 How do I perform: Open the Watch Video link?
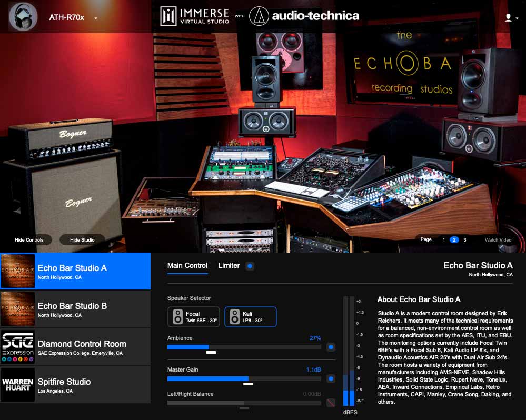(x=497, y=239)
